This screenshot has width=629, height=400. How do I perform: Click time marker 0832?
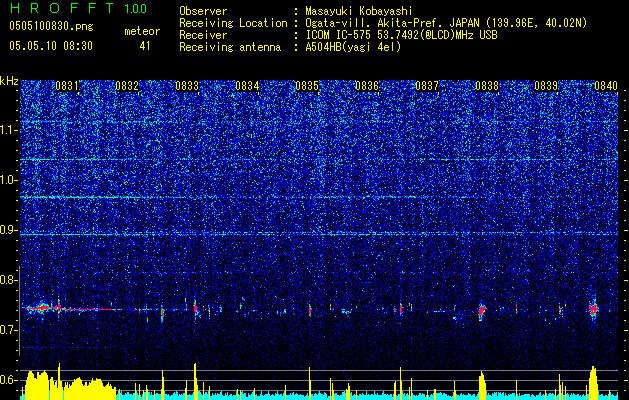[127, 86]
